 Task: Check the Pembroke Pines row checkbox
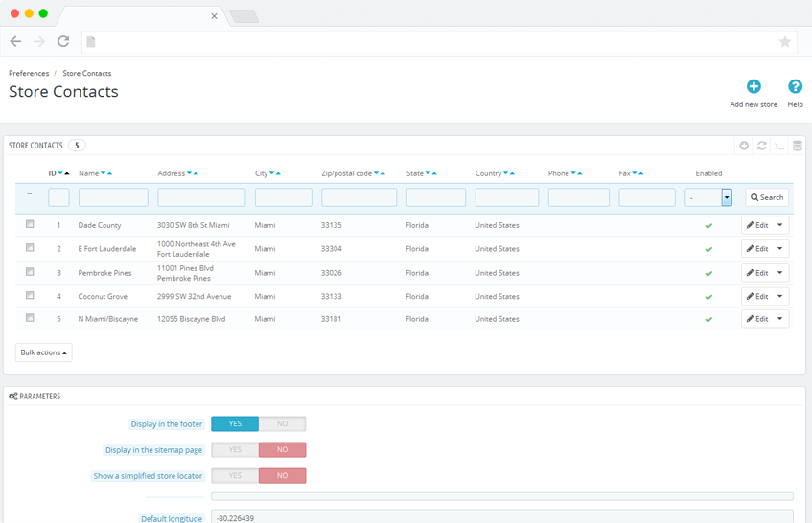click(x=30, y=272)
